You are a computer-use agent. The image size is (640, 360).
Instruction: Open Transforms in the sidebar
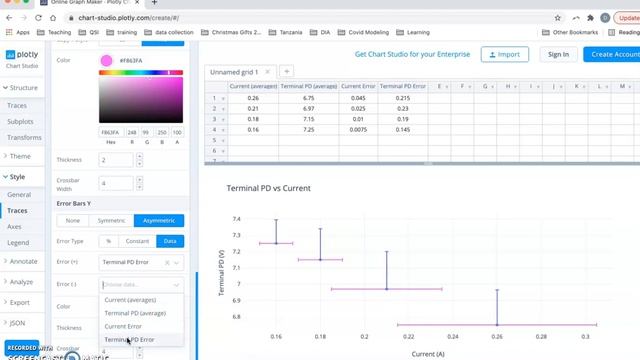pyautogui.click(x=24, y=137)
